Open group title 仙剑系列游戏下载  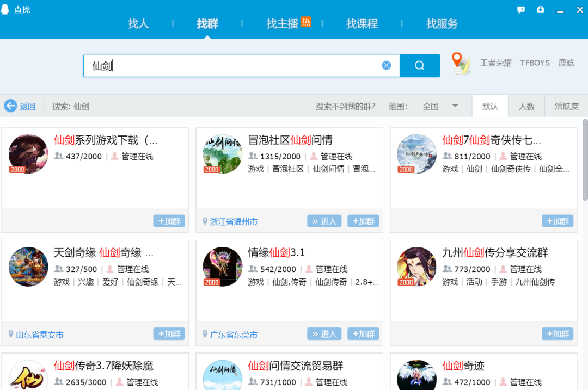click(x=106, y=140)
